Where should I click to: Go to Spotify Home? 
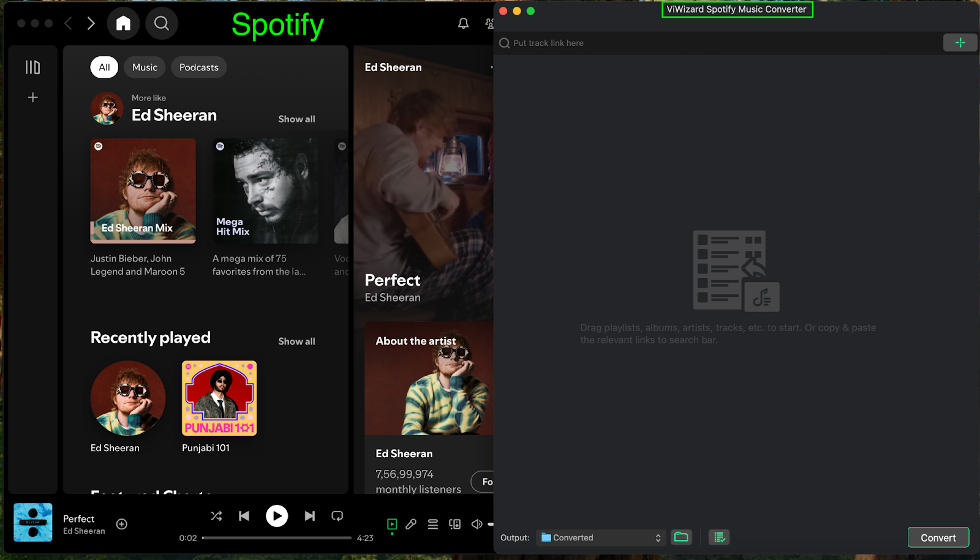pos(123,23)
